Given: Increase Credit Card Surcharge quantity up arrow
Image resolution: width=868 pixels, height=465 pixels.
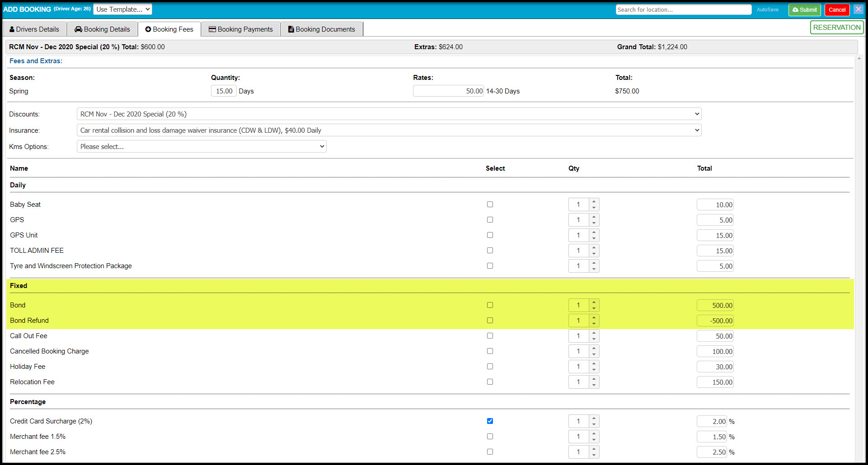Looking at the screenshot, I should click(x=594, y=418).
